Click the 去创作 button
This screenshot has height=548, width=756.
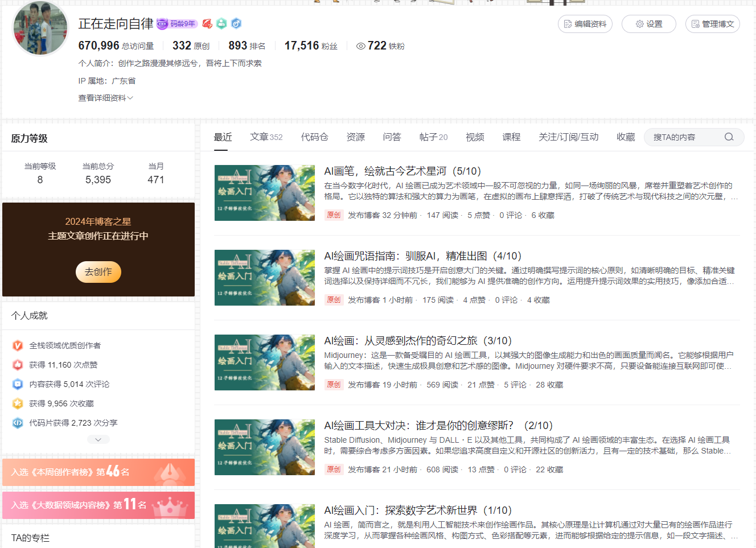click(x=98, y=272)
